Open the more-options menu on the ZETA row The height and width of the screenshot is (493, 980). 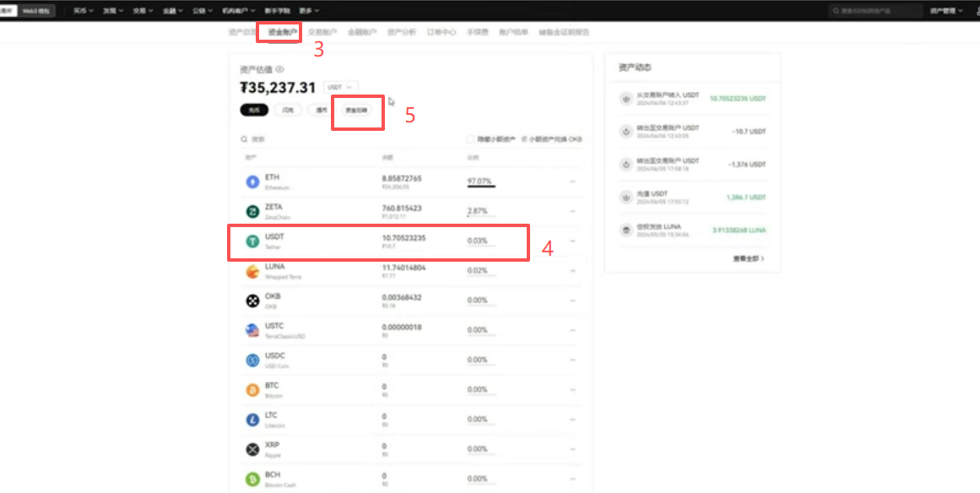[x=572, y=212]
